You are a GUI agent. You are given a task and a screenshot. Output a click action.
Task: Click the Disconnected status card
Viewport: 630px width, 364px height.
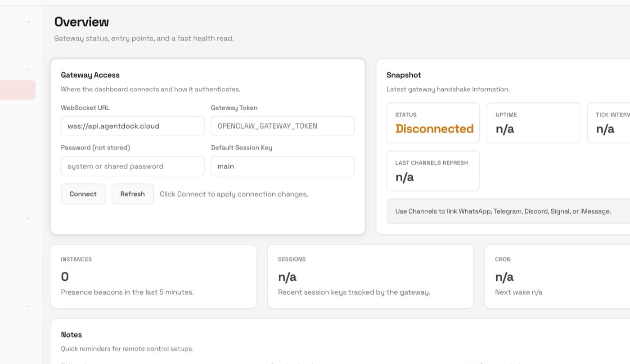[x=433, y=123]
